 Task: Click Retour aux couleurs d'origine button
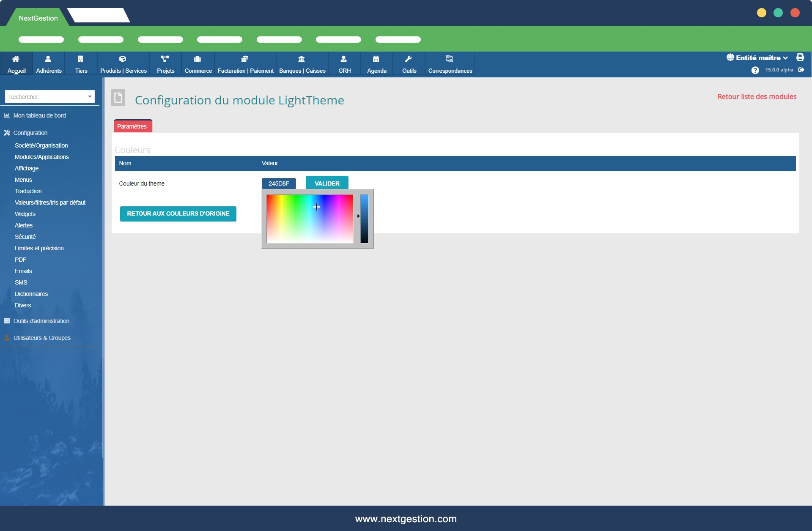point(178,214)
